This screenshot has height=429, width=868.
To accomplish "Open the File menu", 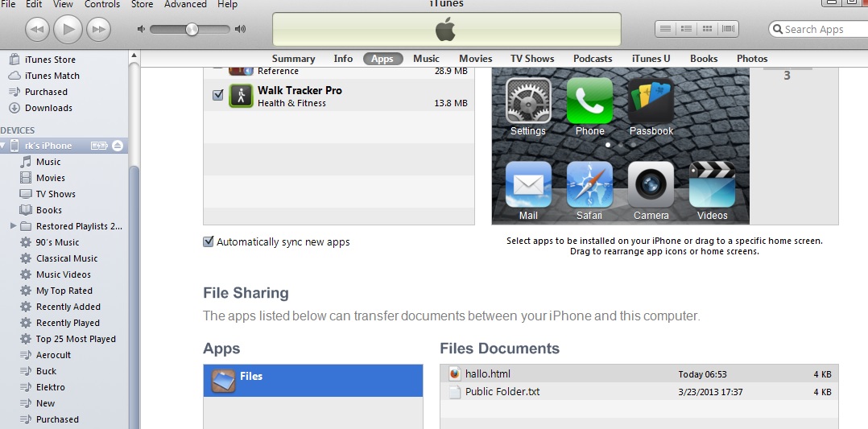I will [8, 5].
